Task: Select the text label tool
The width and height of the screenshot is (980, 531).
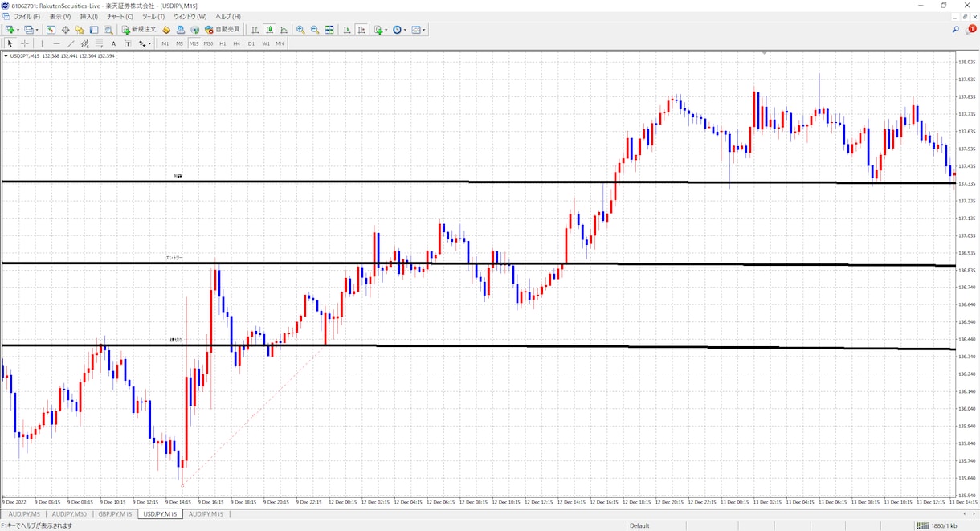Action: pos(128,43)
